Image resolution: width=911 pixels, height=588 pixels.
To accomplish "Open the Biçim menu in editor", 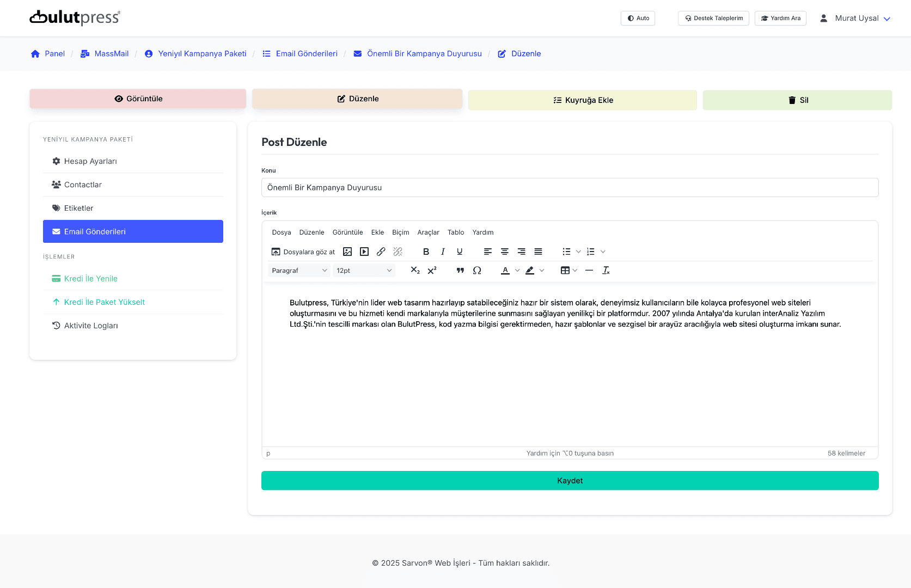I will [400, 232].
